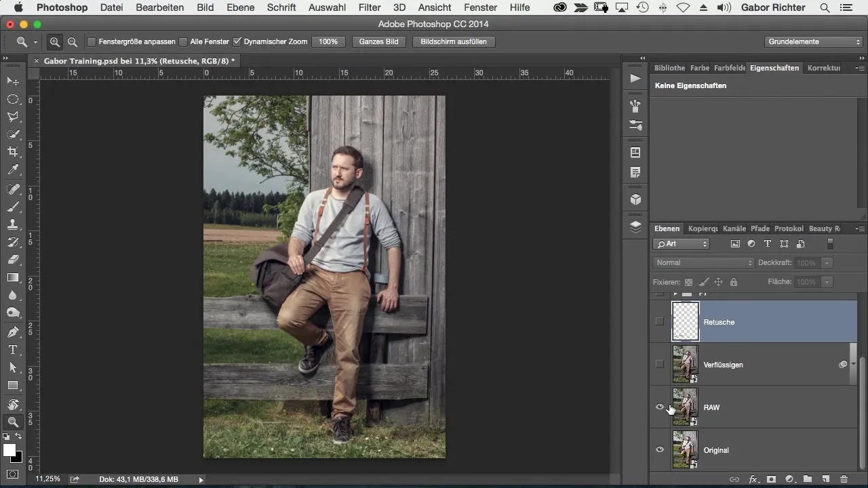
Task: Disable Dynamischer Zoom checkbox
Action: [237, 42]
